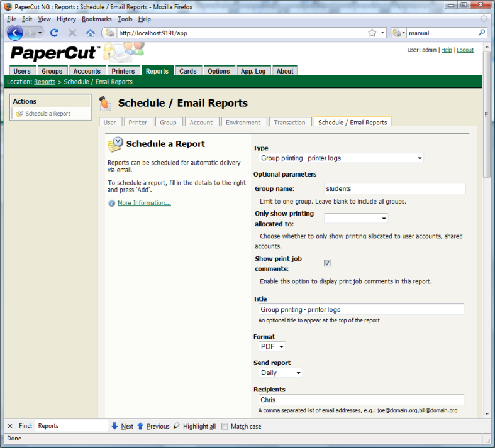Open the User report sub-tab

[x=109, y=123]
